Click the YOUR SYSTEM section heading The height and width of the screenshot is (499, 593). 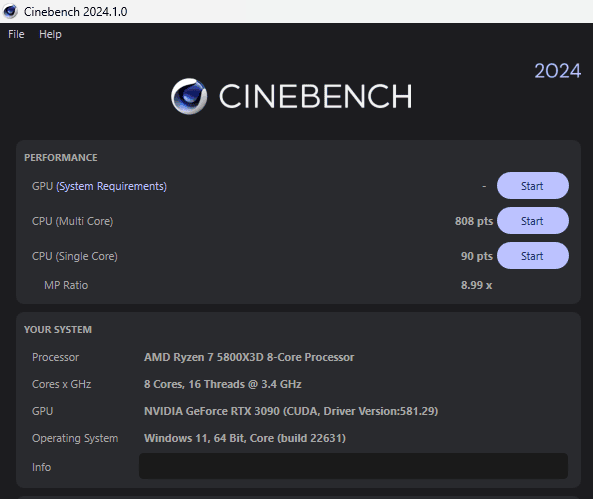tap(58, 330)
